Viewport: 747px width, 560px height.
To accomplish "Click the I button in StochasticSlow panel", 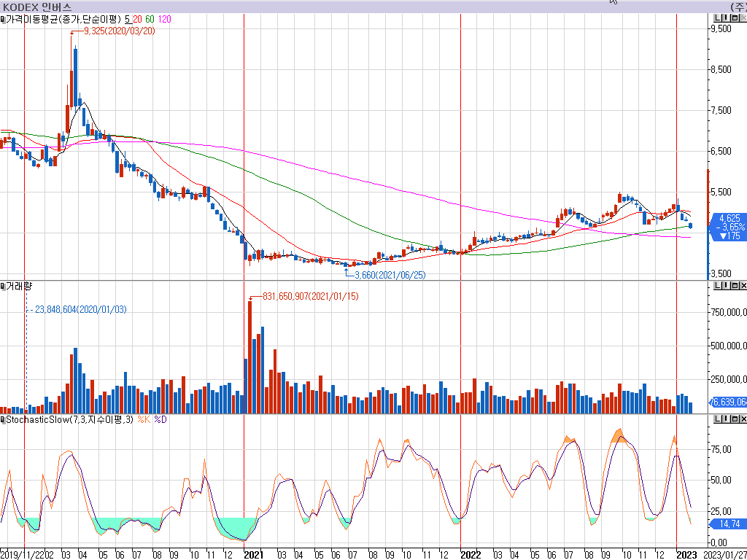I will click(726, 419).
